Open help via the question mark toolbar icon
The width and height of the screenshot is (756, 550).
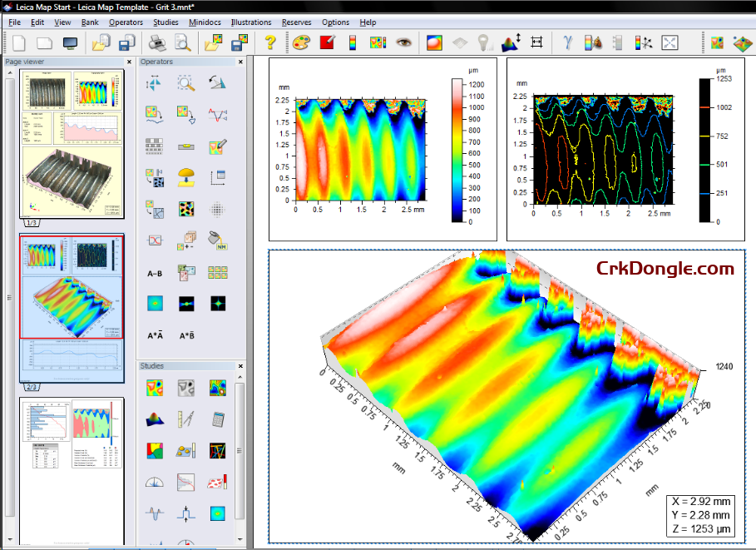pos(269,43)
